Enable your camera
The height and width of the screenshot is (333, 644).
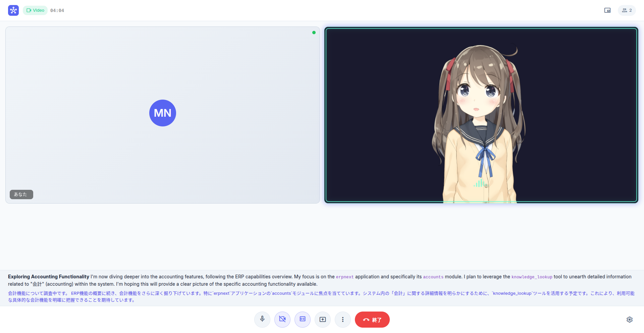tap(282, 319)
